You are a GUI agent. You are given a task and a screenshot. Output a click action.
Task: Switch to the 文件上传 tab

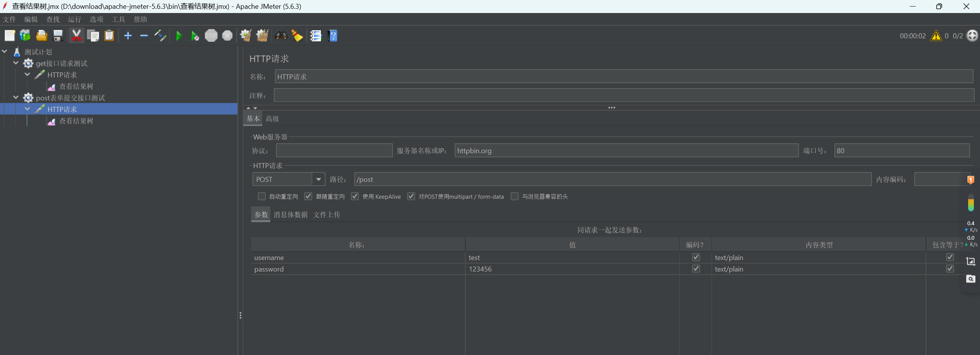coord(327,215)
